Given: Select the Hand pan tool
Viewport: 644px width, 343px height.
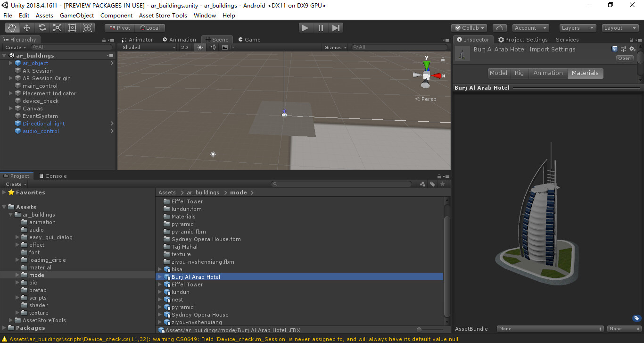Looking at the screenshot, I should pos(12,27).
